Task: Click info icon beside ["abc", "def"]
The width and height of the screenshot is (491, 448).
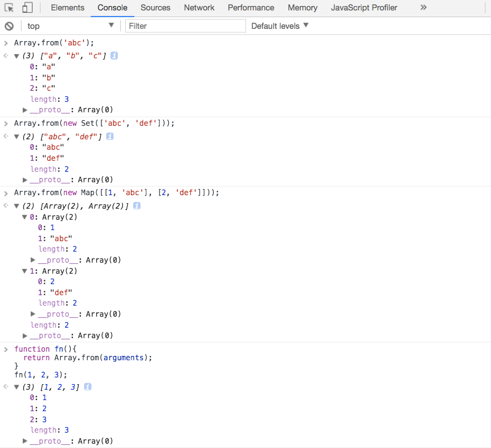Action: point(110,136)
